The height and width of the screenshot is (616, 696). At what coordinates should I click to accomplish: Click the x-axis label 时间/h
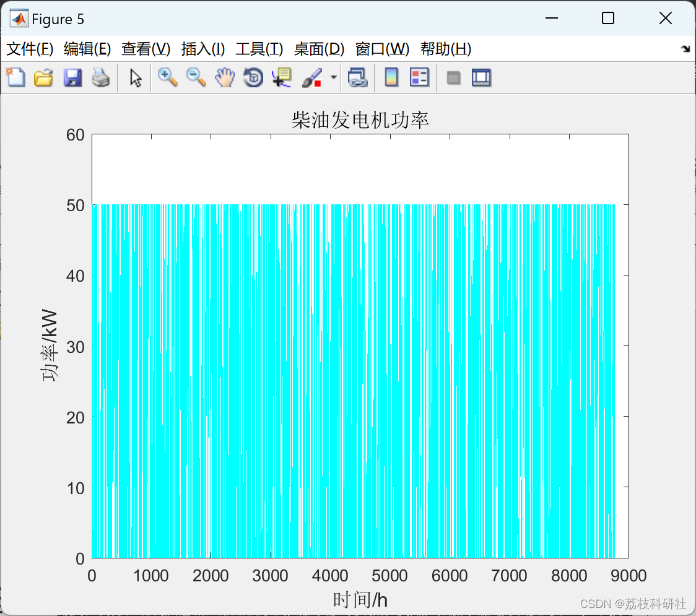tap(360, 599)
